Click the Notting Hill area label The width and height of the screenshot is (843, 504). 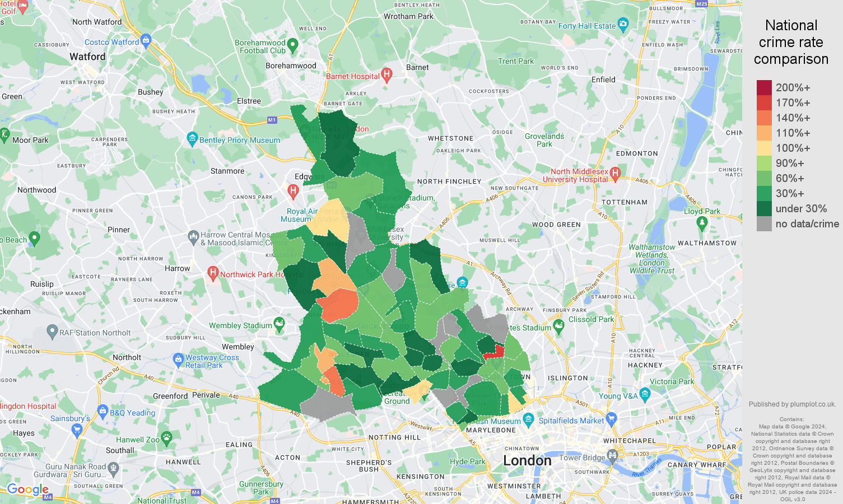pos(394,437)
